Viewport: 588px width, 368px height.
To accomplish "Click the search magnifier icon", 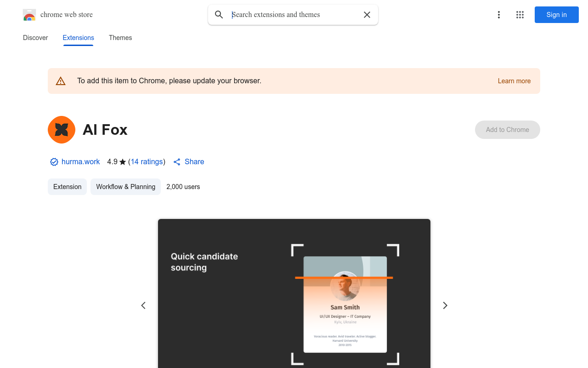I will pos(219,15).
